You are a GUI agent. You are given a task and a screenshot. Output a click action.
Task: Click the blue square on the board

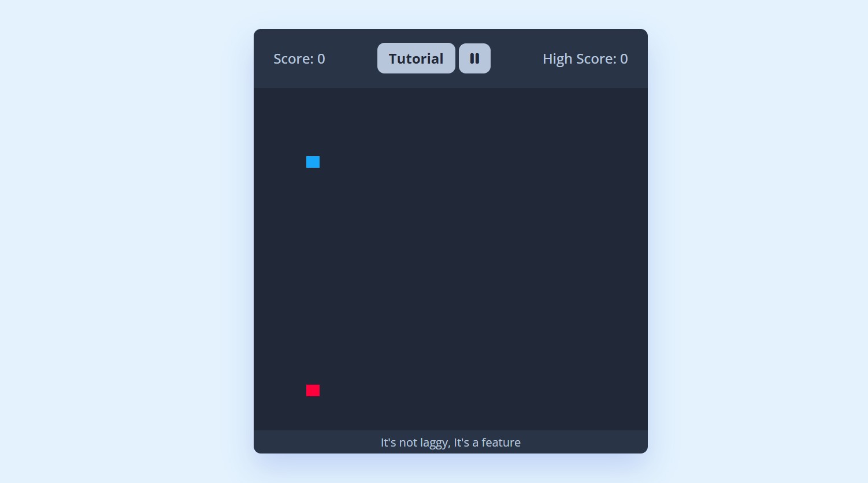(313, 162)
